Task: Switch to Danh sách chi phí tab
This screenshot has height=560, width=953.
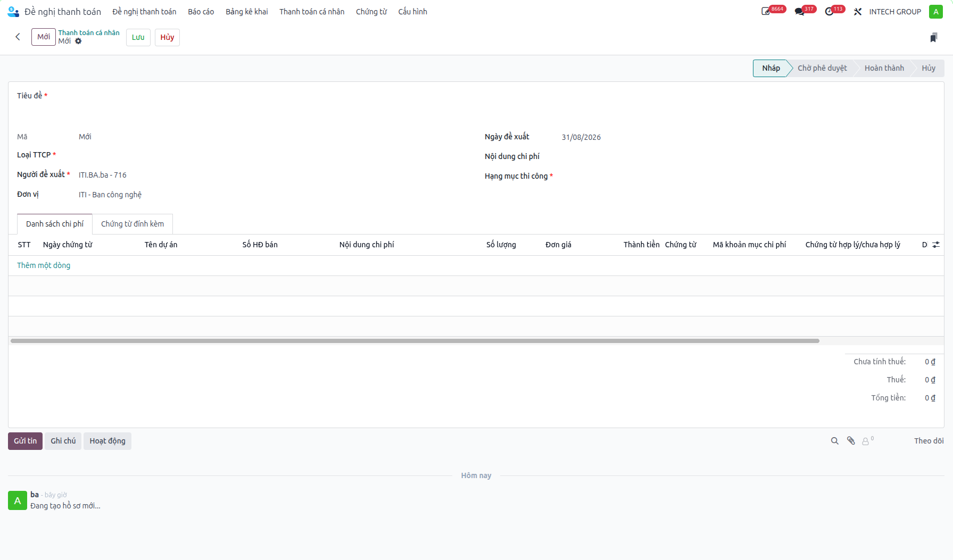Action: (x=55, y=224)
